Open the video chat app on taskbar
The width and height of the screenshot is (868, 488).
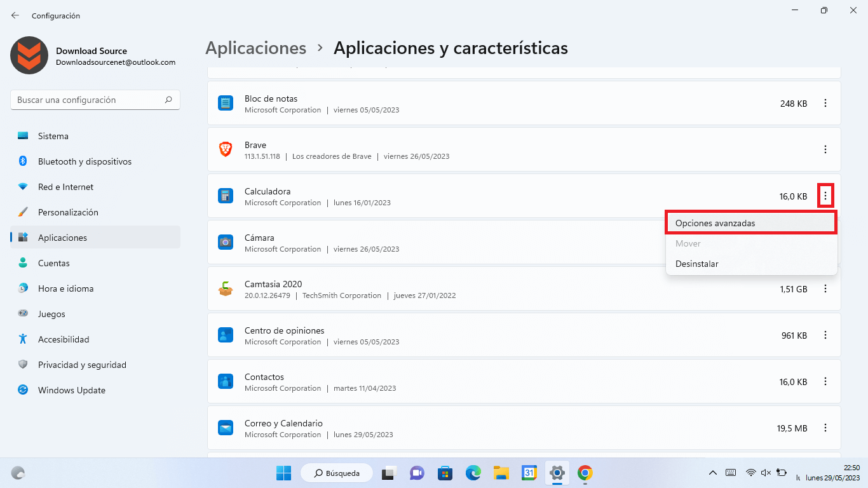point(417,473)
